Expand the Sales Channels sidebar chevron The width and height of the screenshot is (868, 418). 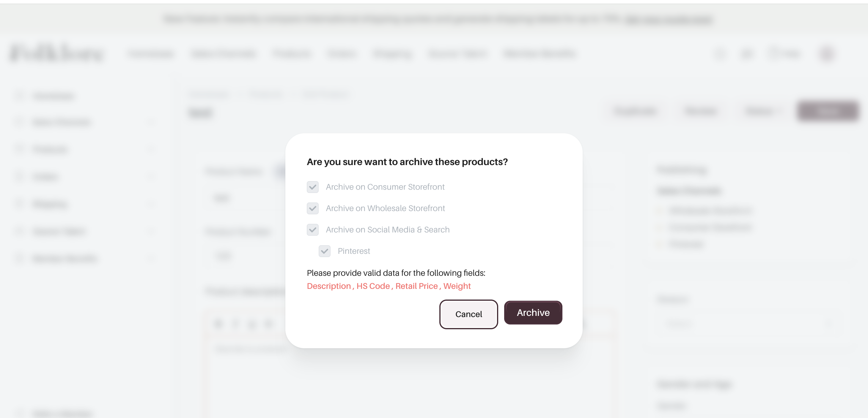point(151,122)
